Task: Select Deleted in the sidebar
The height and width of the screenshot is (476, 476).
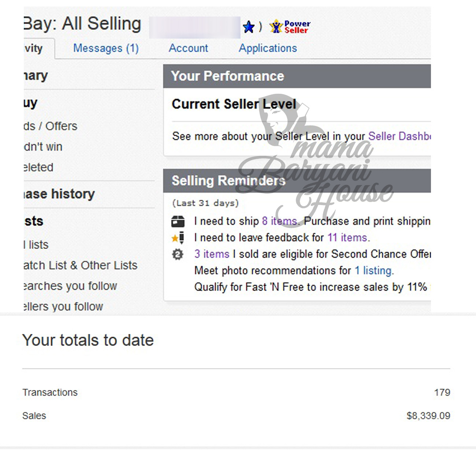Action: pos(38,167)
